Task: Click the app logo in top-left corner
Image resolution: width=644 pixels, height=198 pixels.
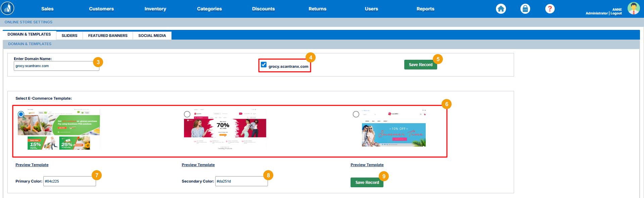Action: click(x=7, y=8)
